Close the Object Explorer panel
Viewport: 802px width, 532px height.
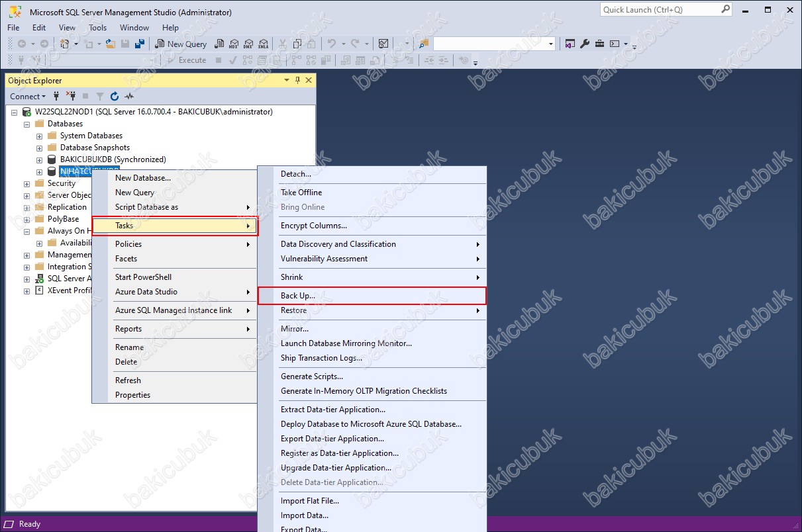pyautogui.click(x=308, y=80)
